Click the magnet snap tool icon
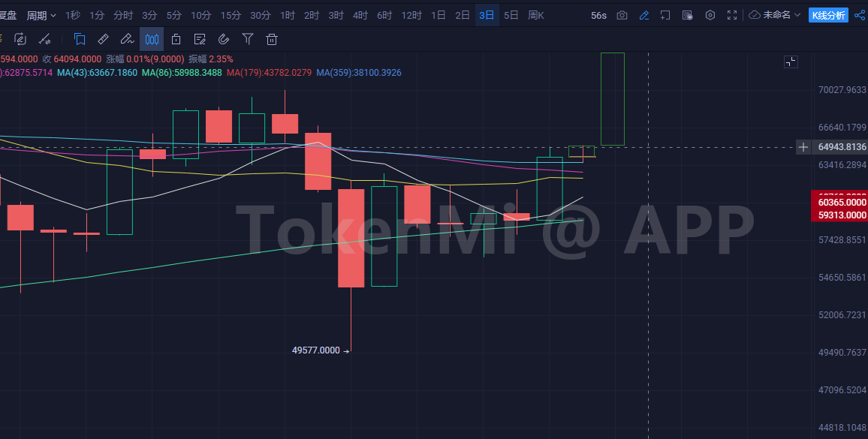 pos(224,39)
